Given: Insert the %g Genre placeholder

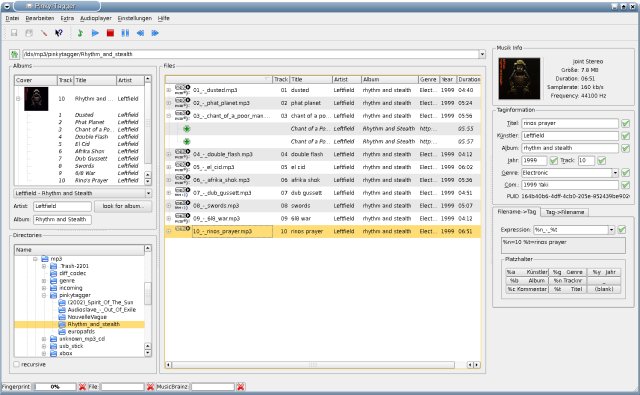Looking at the screenshot, I should 567,272.
